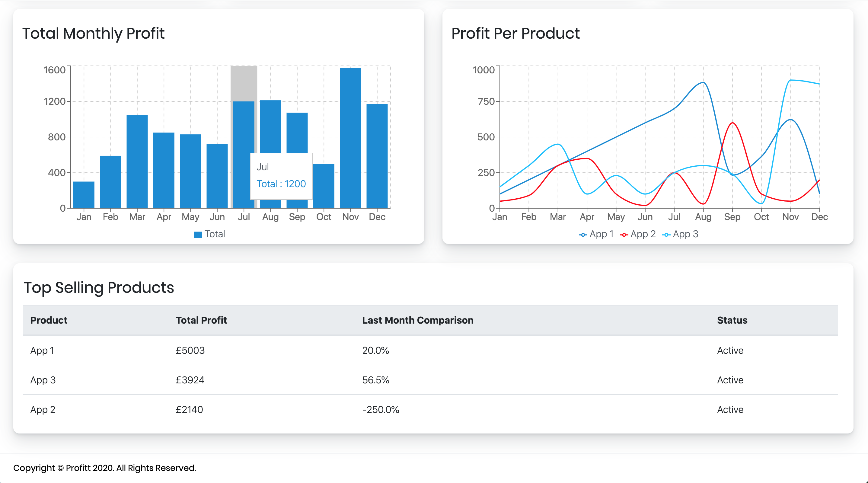Toggle the Total legend below the bar chart
Image resolution: width=868 pixels, height=483 pixels.
[209, 234]
